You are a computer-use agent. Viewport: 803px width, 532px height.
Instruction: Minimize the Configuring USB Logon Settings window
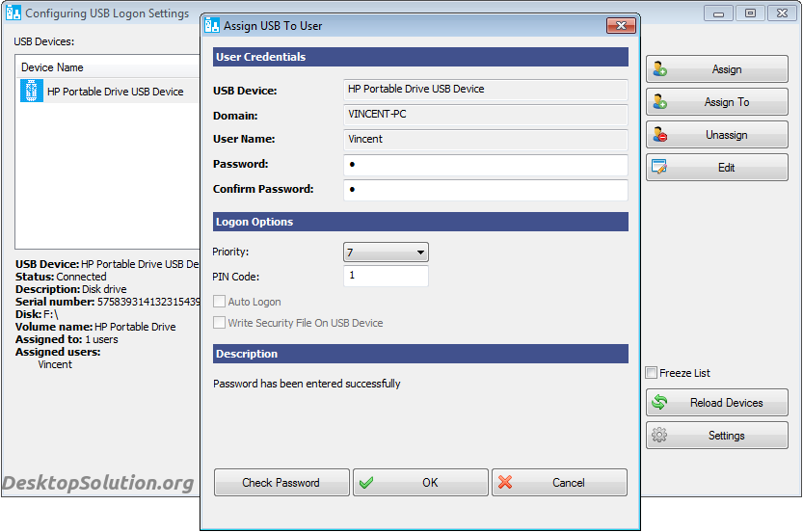point(718,13)
